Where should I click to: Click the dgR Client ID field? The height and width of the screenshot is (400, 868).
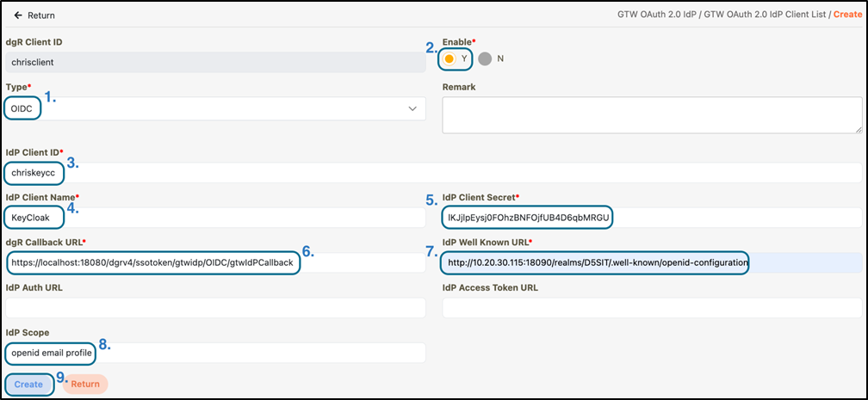(215, 62)
